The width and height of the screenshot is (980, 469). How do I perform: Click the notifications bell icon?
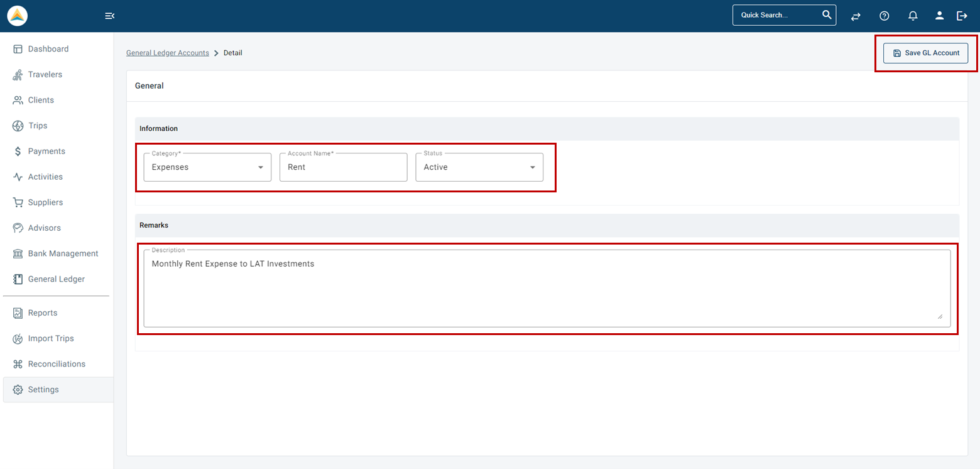click(x=912, y=16)
